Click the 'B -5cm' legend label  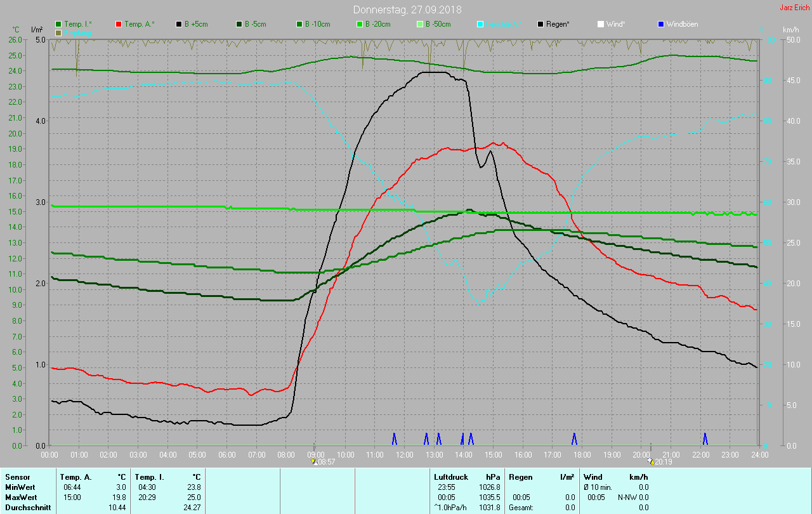point(256,24)
